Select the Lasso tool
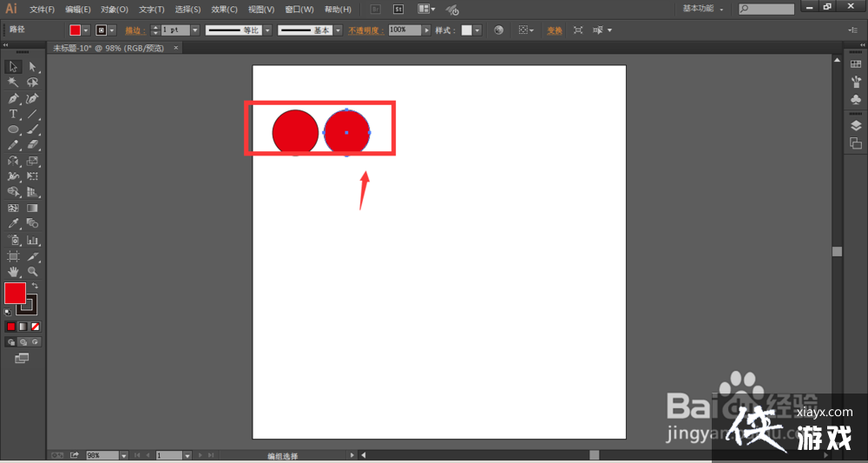 click(33, 83)
